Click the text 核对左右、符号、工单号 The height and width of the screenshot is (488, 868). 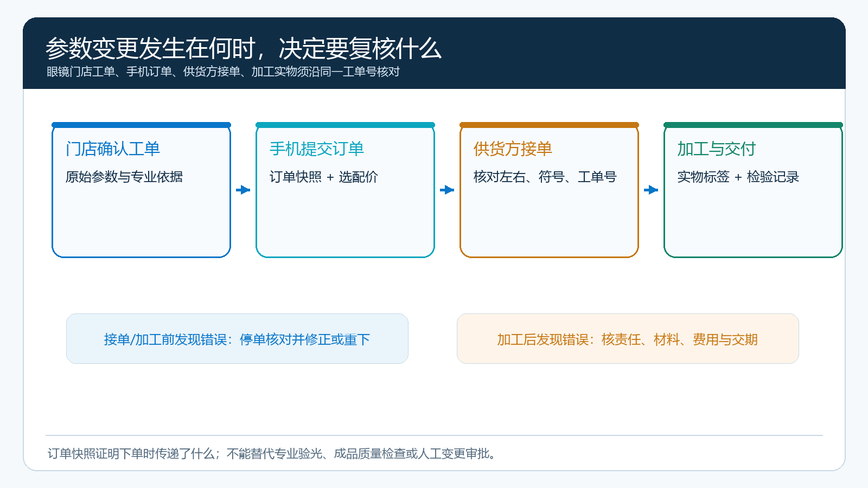(545, 177)
